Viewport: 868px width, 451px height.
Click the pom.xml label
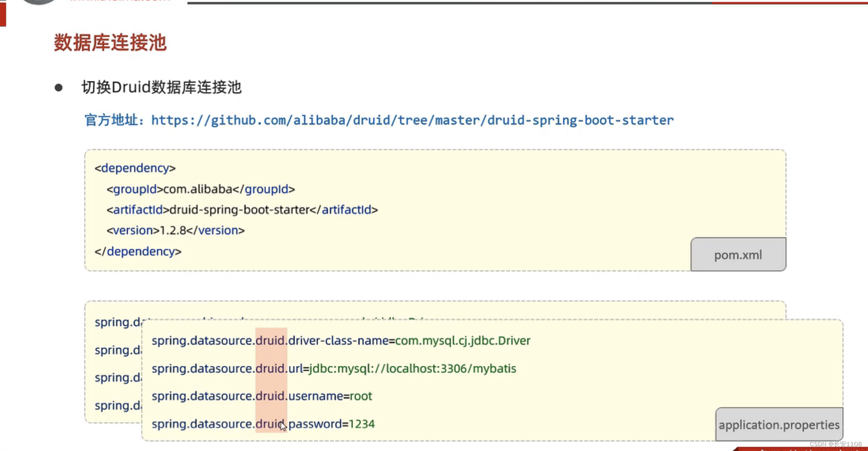tap(738, 255)
